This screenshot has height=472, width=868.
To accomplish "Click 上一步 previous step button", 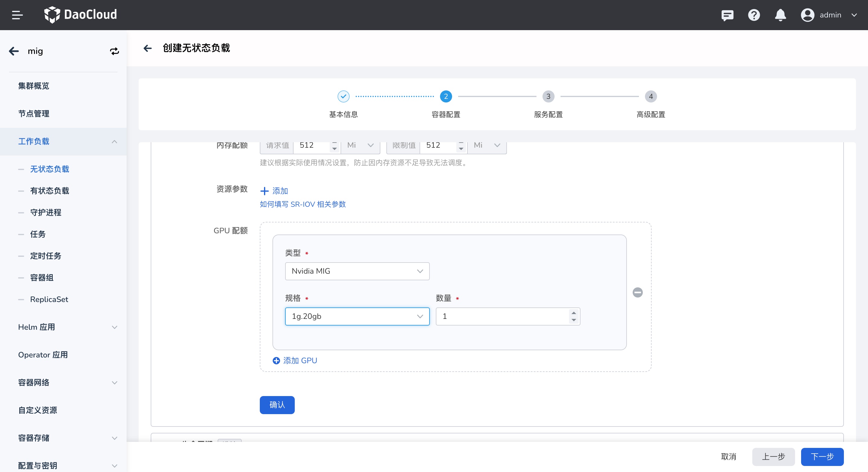I will tap(773, 457).
